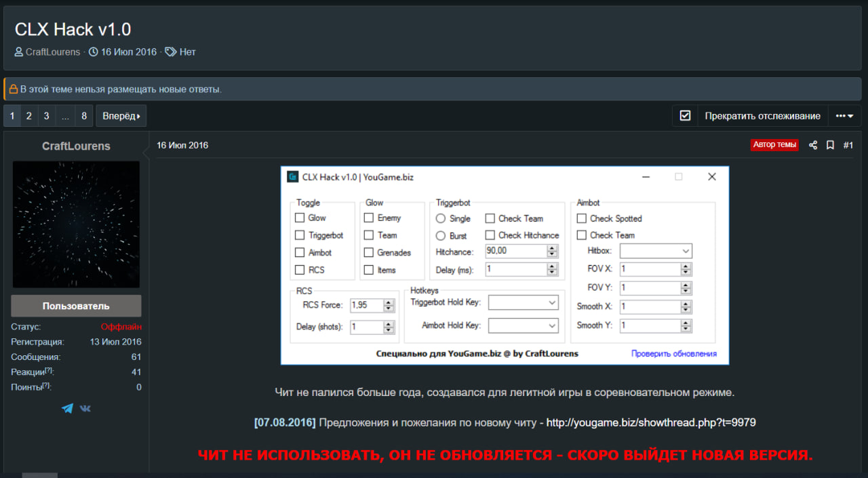Image resolution: width=868 pixels, height=478 pixels.
Task: Click the post permalink #1
Action: (x=848, y=145)
